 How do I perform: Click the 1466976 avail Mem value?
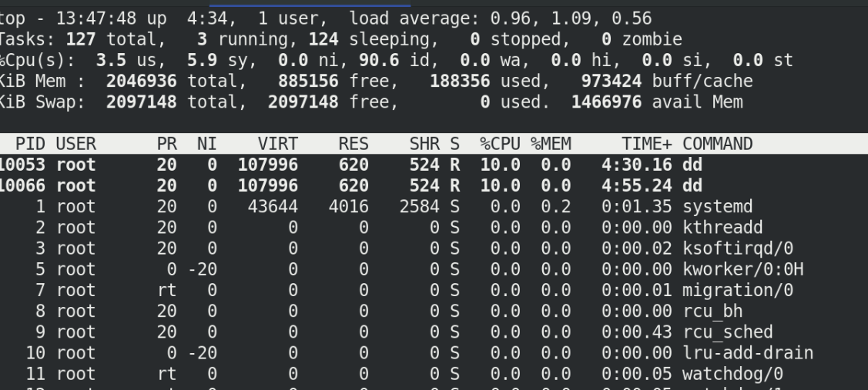coord(607,102)
